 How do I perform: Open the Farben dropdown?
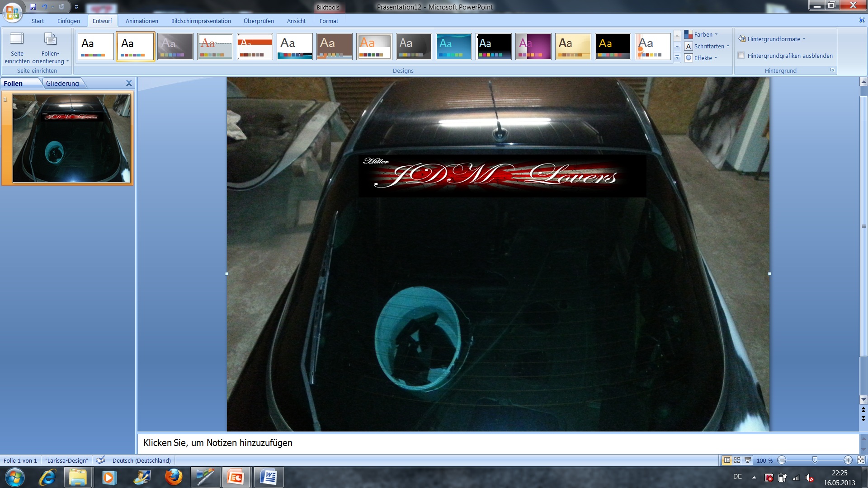703,34
